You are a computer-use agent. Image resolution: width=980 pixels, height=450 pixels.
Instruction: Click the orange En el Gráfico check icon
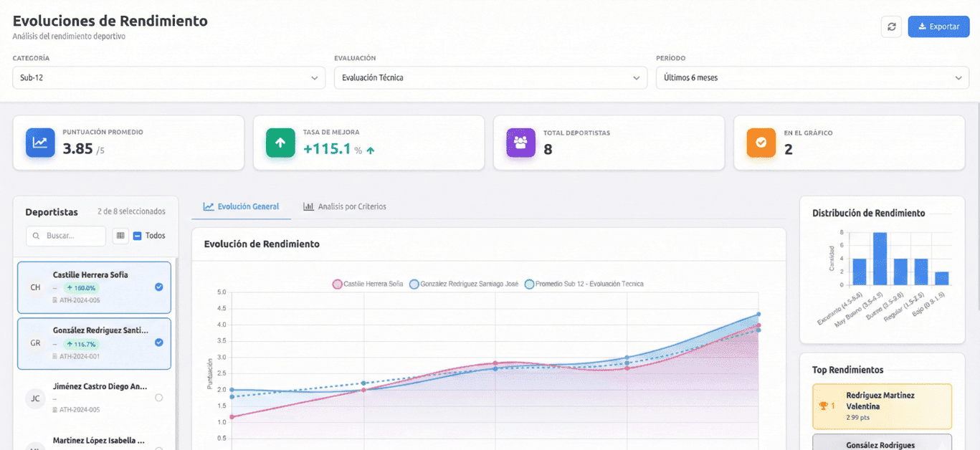pyautogui.click(x=761, y=143)
